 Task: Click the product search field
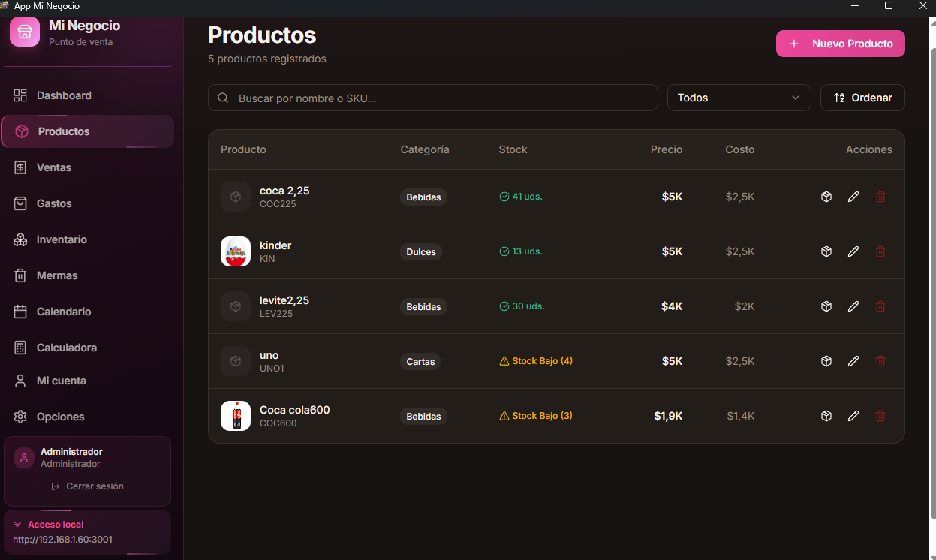point(443,98)
